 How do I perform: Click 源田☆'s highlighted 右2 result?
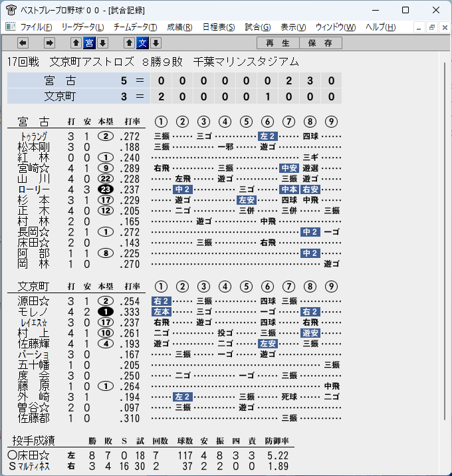[x=161, y=301]
